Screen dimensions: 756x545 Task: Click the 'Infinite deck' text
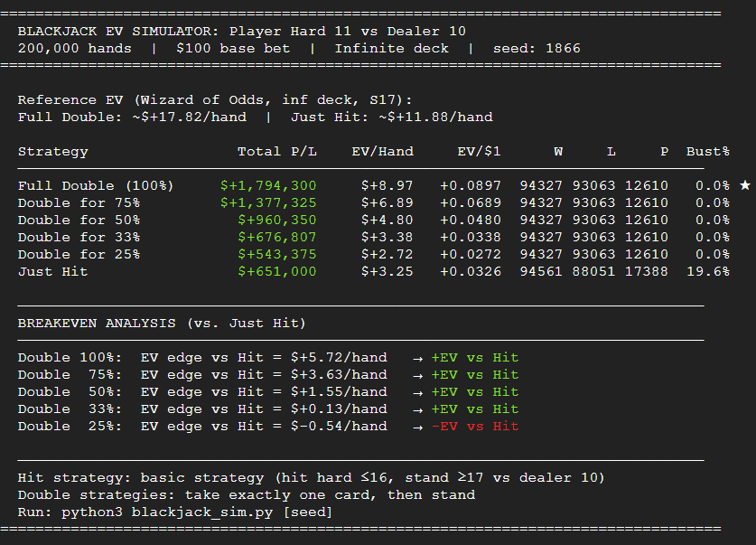[x=391, y=49]
